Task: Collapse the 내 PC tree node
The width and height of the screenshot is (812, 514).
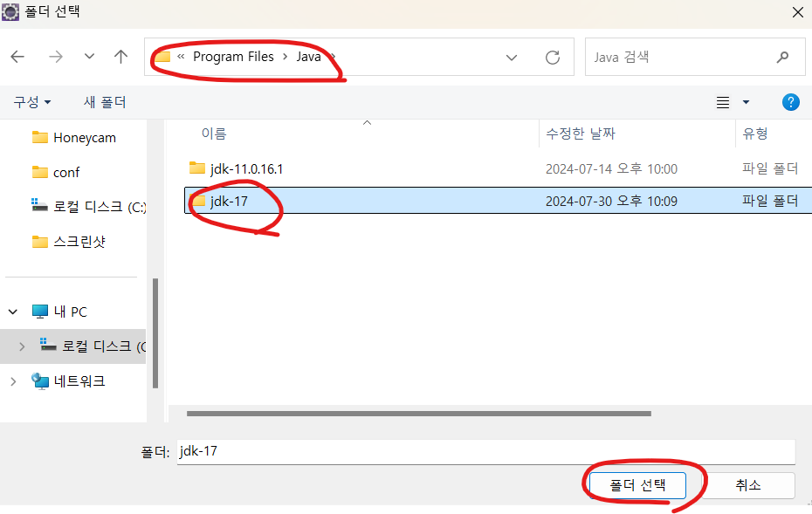Action: 13,312
